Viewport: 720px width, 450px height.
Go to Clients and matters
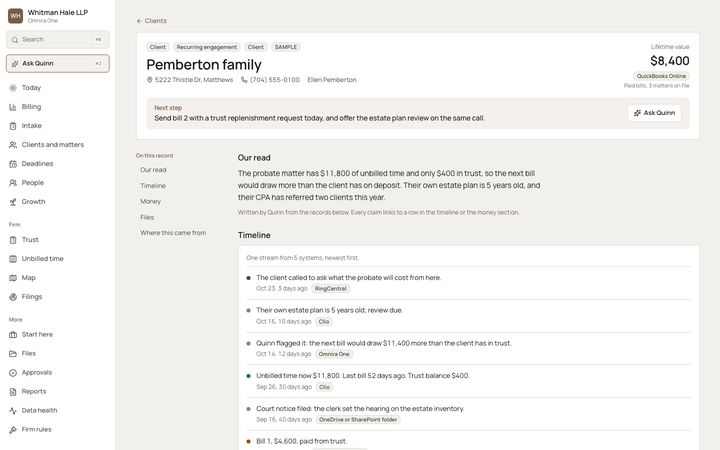[57, 145]
